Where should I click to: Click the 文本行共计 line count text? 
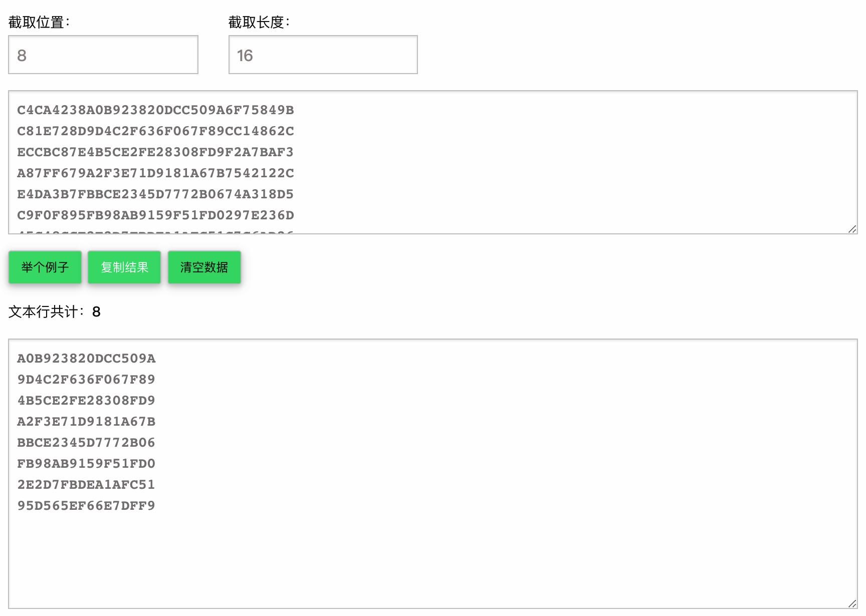tap(55, 312)
